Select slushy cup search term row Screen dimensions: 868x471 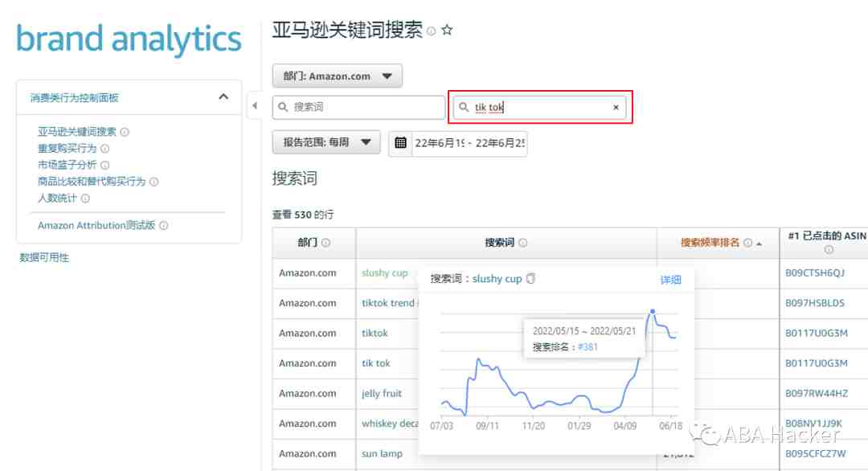click(385, 272)
